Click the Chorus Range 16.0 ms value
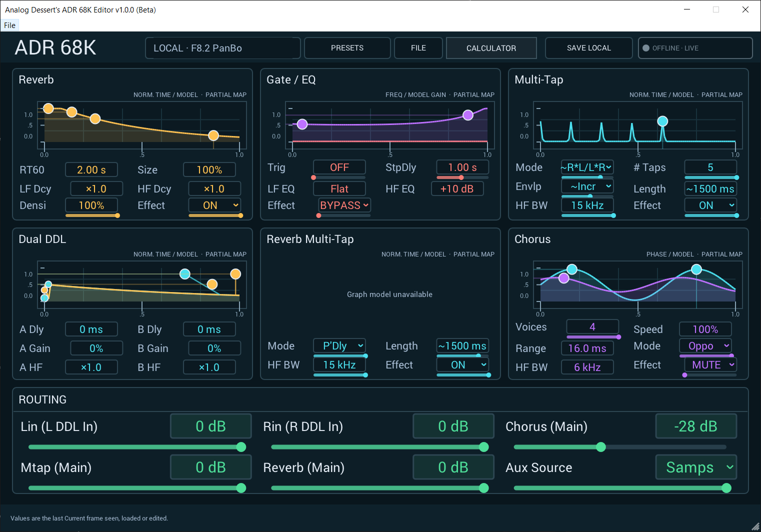 [587, 348]
